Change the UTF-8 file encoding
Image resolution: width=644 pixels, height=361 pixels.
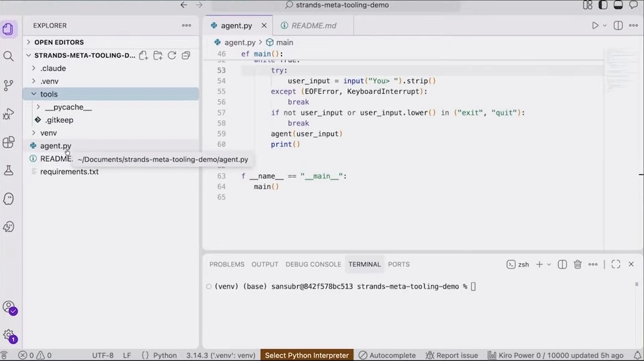point(103,355)
